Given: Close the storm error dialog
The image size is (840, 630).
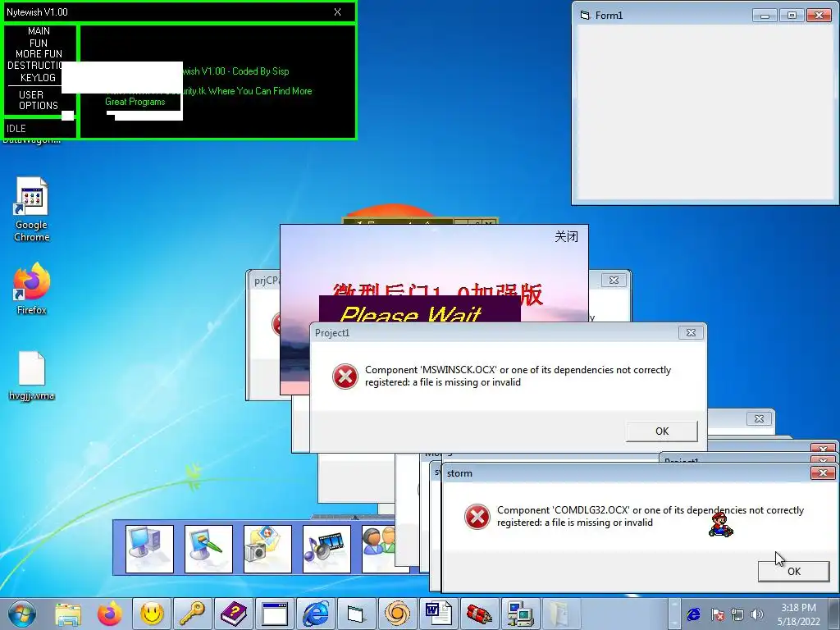Looking at the screenshot, I should tap(822, 473).
